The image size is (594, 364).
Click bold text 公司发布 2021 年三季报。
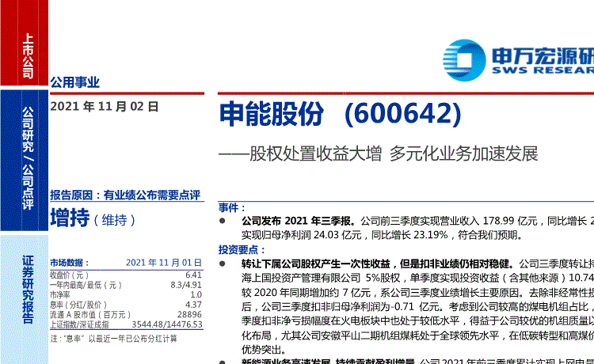[x=299, y=221]
